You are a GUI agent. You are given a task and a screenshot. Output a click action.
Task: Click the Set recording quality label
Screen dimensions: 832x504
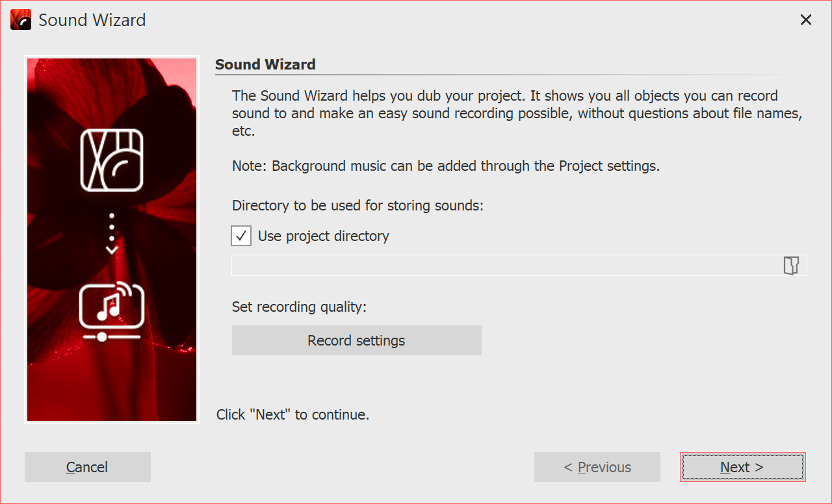click(299, 307)
